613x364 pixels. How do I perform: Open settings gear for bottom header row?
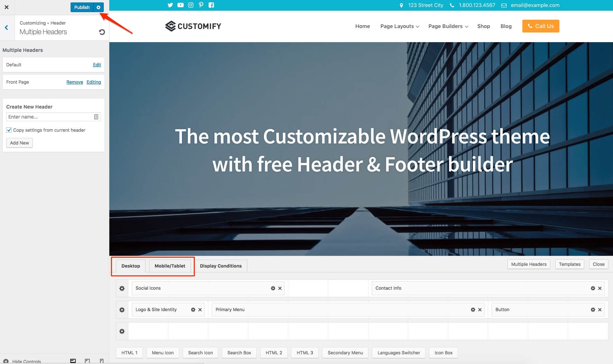click(122, 331)
